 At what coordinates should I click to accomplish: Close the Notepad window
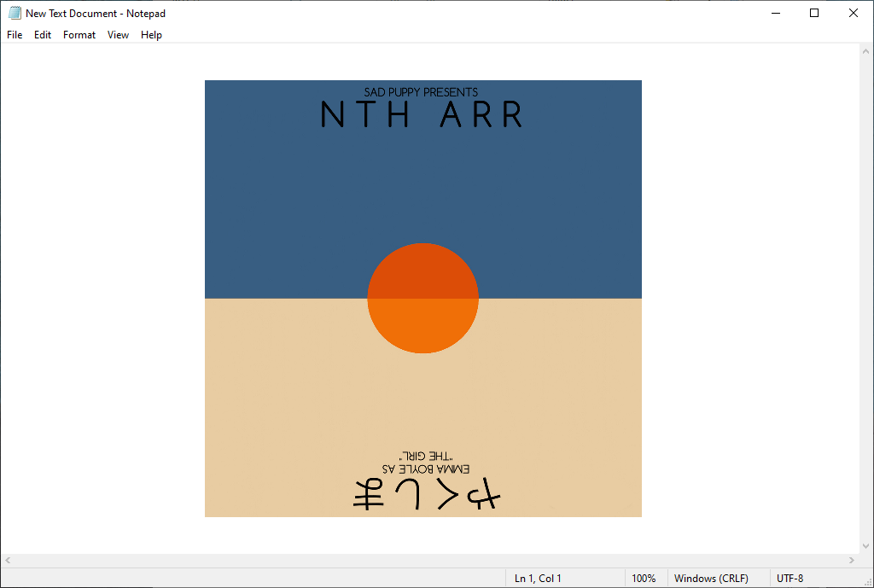[x=854, y=13]
